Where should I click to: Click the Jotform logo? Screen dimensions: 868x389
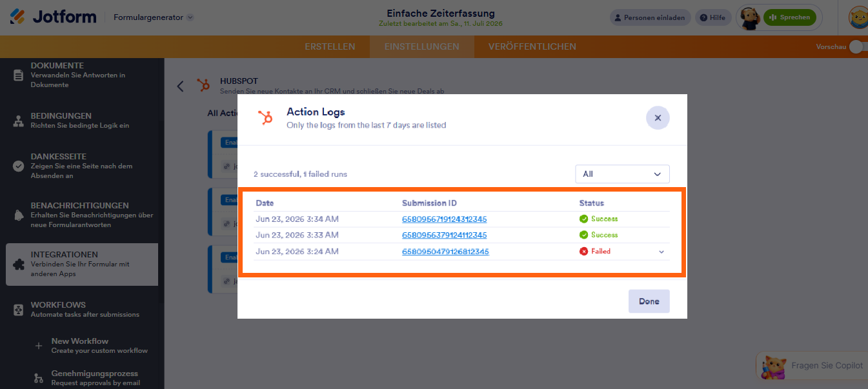(x=53, y=17)
